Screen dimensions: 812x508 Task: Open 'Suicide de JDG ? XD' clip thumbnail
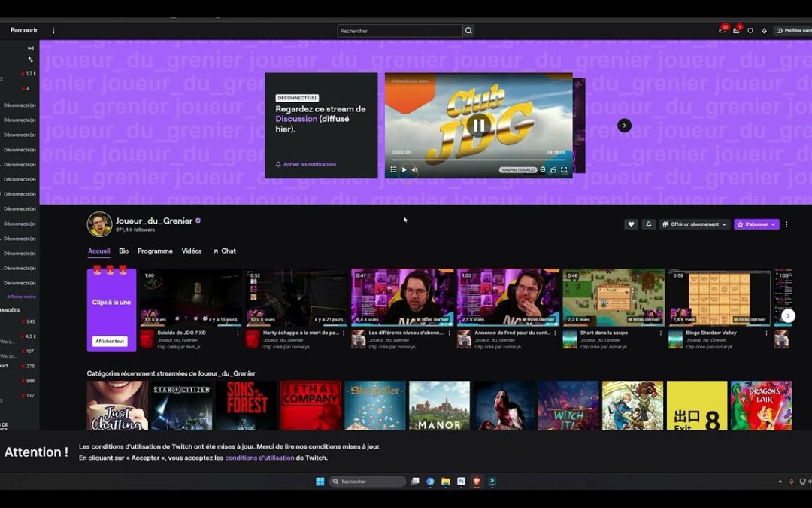point(192,297)
